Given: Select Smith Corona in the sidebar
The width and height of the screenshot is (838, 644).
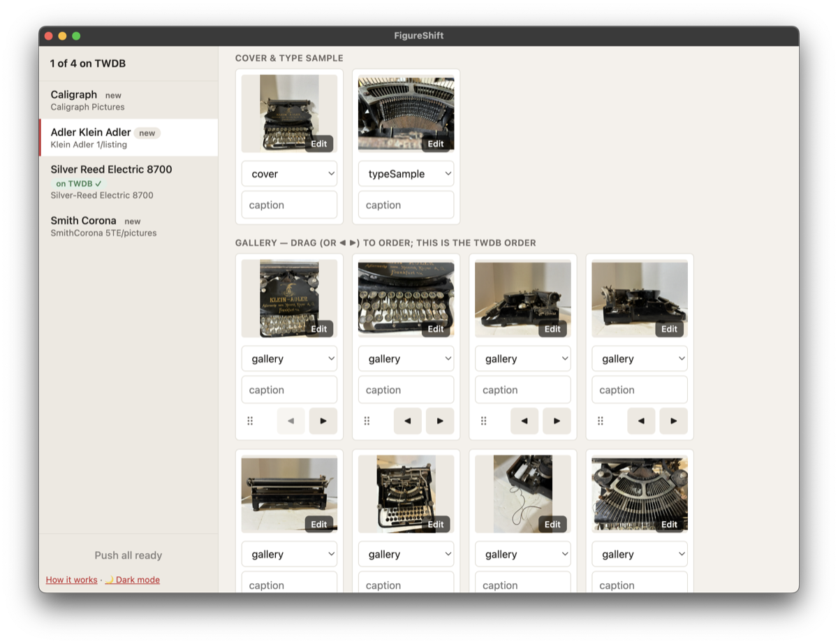Looking at the screenshot, I should [129, 226].
